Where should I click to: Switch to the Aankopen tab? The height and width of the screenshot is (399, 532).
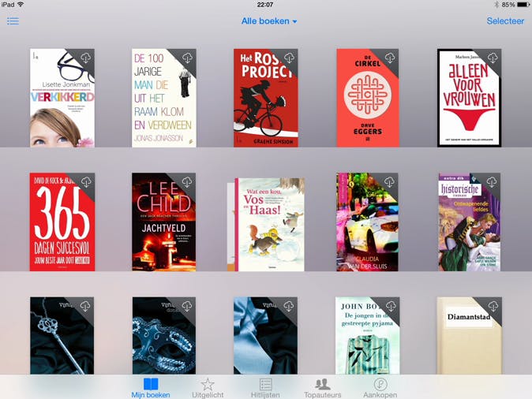coord(380,388)
